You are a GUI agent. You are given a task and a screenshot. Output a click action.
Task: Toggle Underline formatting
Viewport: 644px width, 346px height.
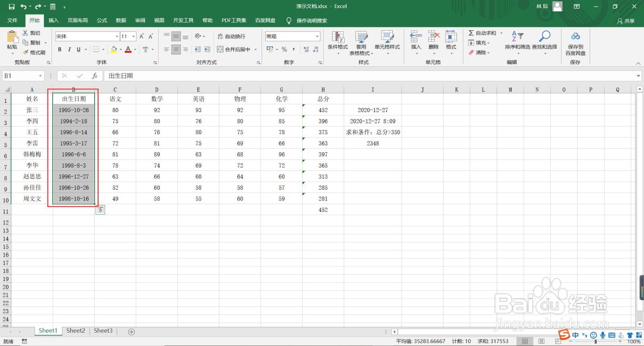pos(78,49)
